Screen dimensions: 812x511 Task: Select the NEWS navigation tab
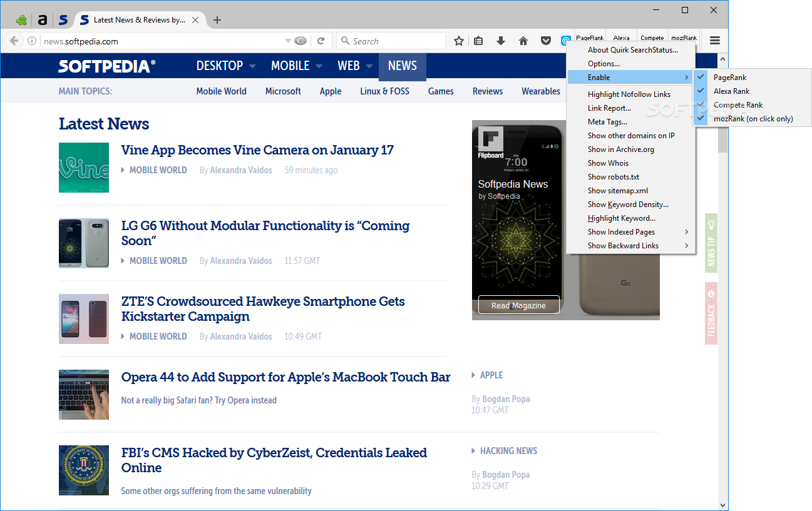tap(403, 66)
